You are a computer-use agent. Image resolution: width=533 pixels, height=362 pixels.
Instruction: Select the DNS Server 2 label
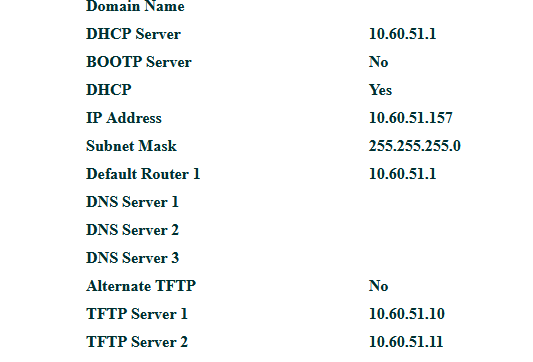[x=132, y=230]
